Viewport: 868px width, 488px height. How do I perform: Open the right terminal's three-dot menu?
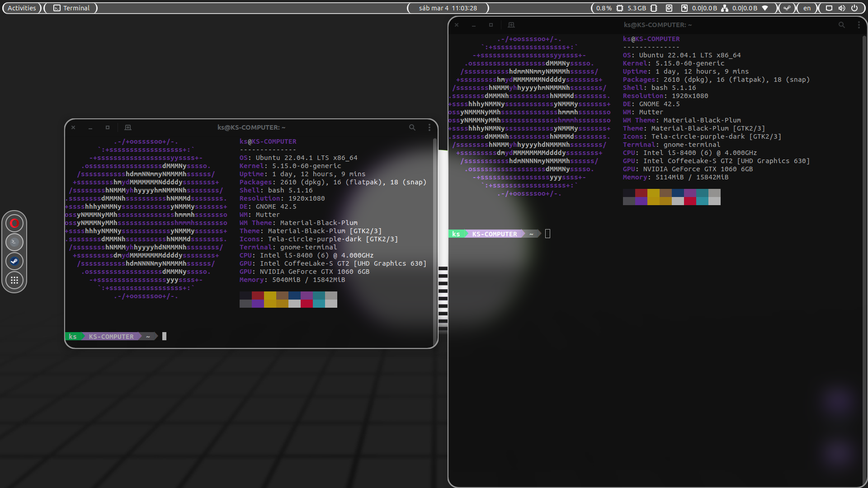[x=859, y=25]
